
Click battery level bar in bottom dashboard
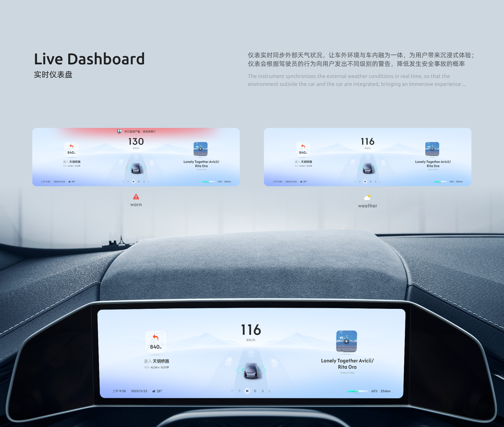coord(357,391)
